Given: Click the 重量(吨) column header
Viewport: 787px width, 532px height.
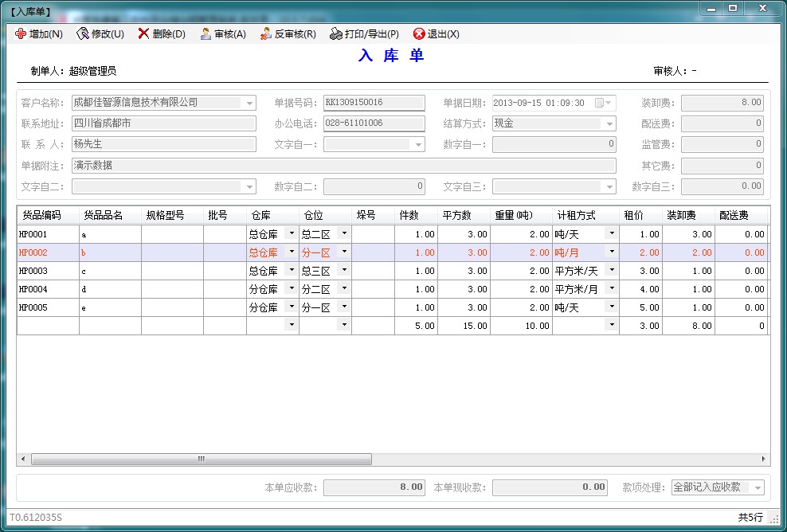Looking at the screenshot, I should (521, 216).
